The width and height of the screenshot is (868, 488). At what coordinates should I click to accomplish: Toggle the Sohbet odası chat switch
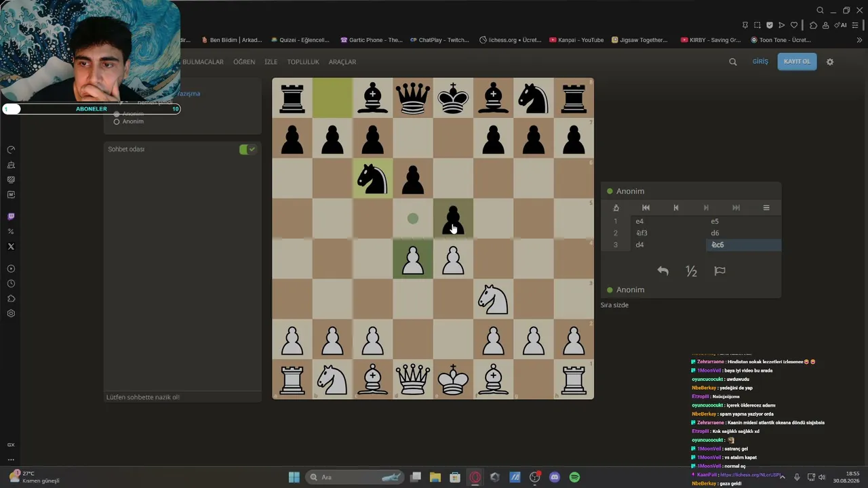[248, 149]
